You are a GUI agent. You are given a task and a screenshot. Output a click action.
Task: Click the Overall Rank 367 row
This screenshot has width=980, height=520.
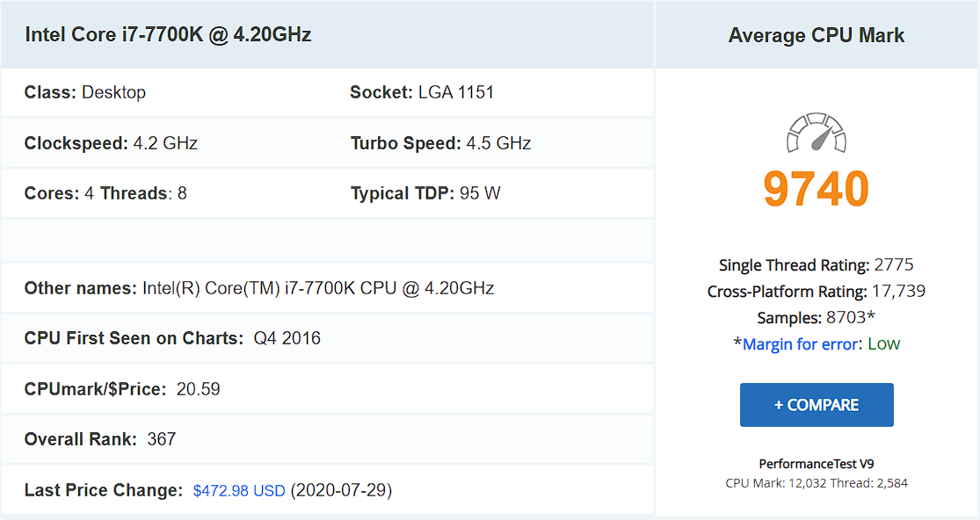[x=327, y=439]
